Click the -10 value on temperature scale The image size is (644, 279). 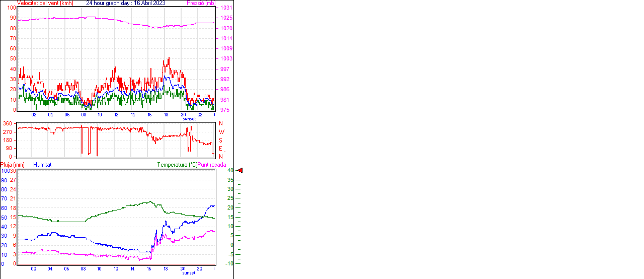tap(229, 263)
